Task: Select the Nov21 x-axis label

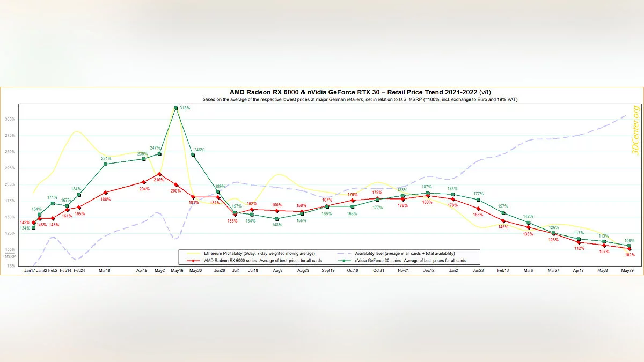Action: (402, 271)
